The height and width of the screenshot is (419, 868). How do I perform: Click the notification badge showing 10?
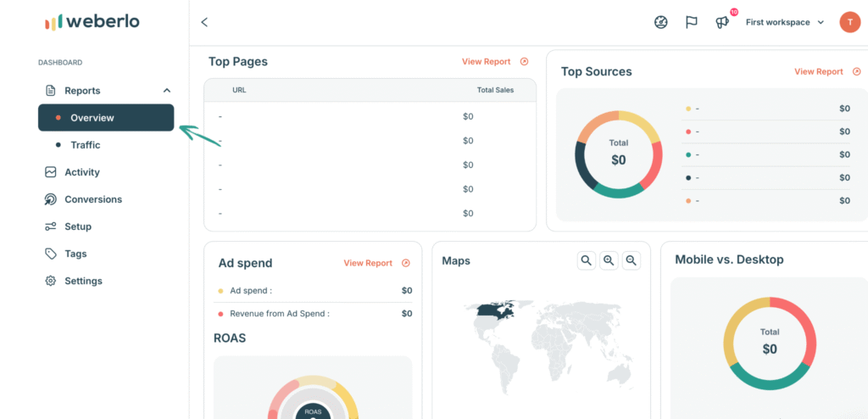coord(734,12)
